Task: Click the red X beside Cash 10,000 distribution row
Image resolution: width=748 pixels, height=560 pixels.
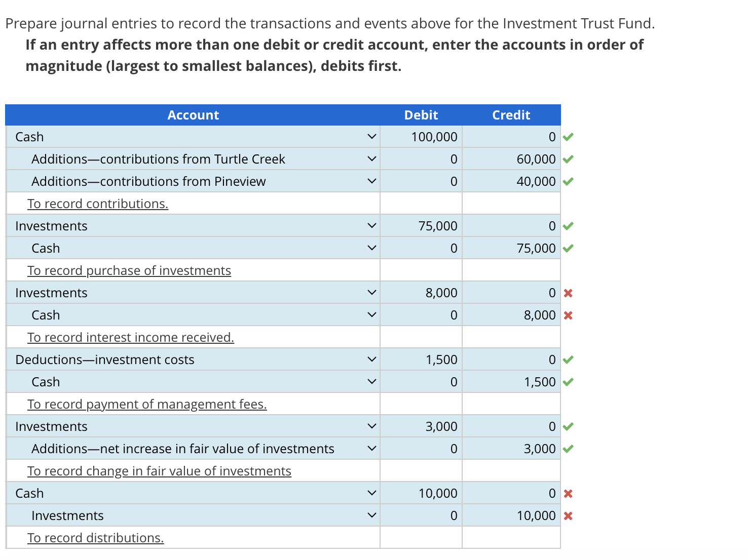Action: (x=568, y=493)
